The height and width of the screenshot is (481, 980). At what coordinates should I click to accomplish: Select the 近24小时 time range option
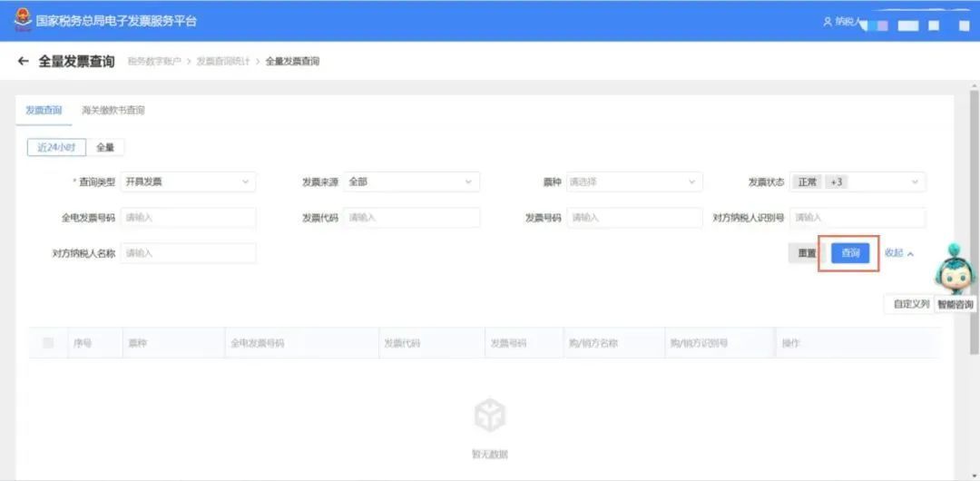[x=56, y=147]
